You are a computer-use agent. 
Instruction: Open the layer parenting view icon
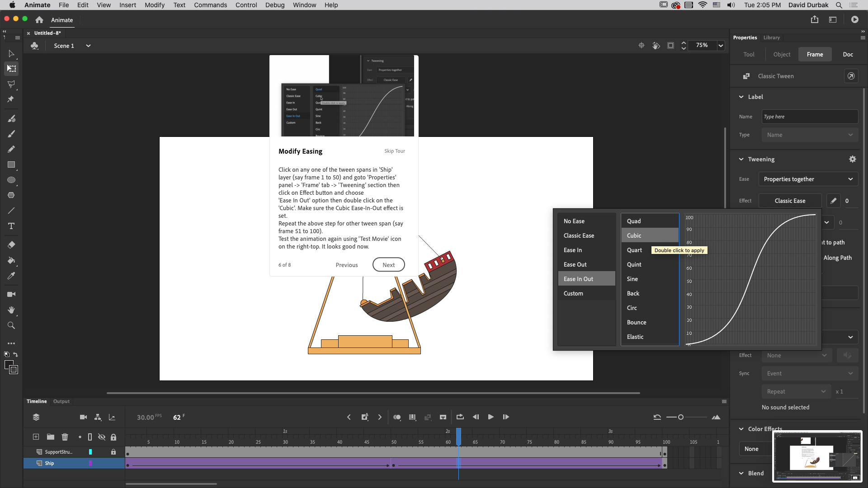[98, 417]
